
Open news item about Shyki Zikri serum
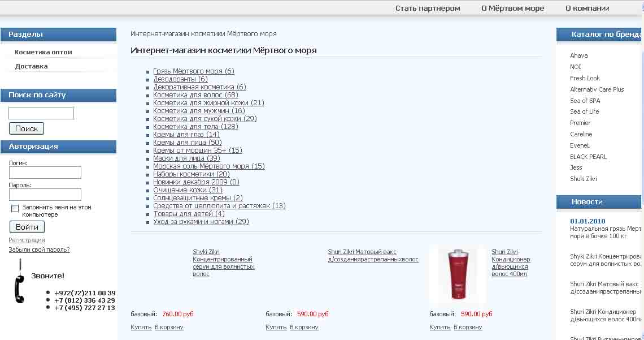[x=606, y=260]
